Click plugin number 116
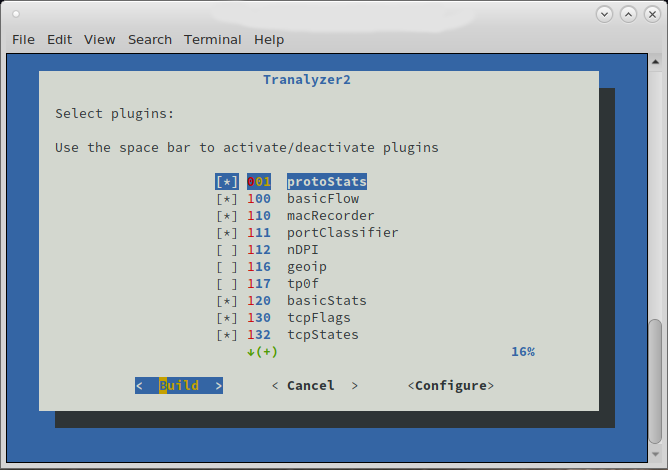 coord(259,267)
